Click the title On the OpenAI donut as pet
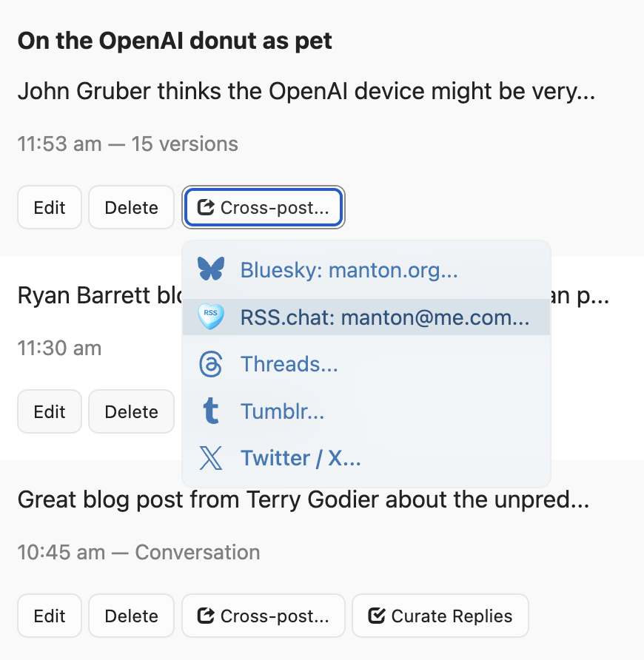The height and width of the screenshot is (660, 644). point(175,41)
